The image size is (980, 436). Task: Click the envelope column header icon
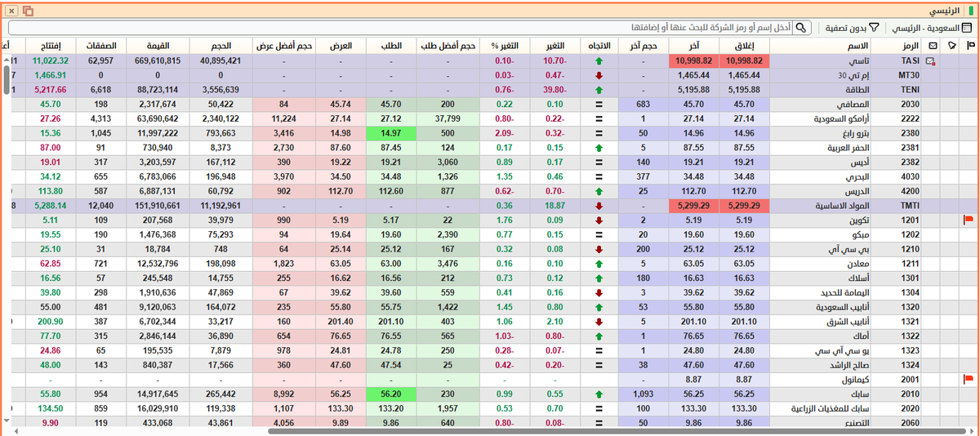[932, 46]
